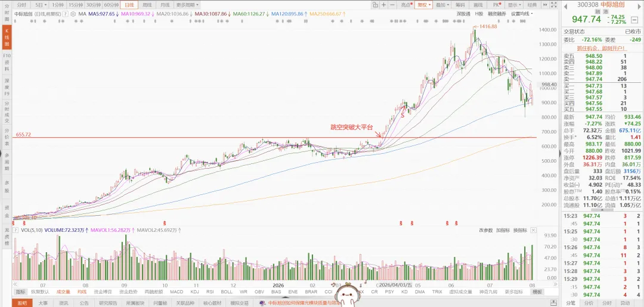Toggle the 筹码 chip distribution view

point(460,5)
